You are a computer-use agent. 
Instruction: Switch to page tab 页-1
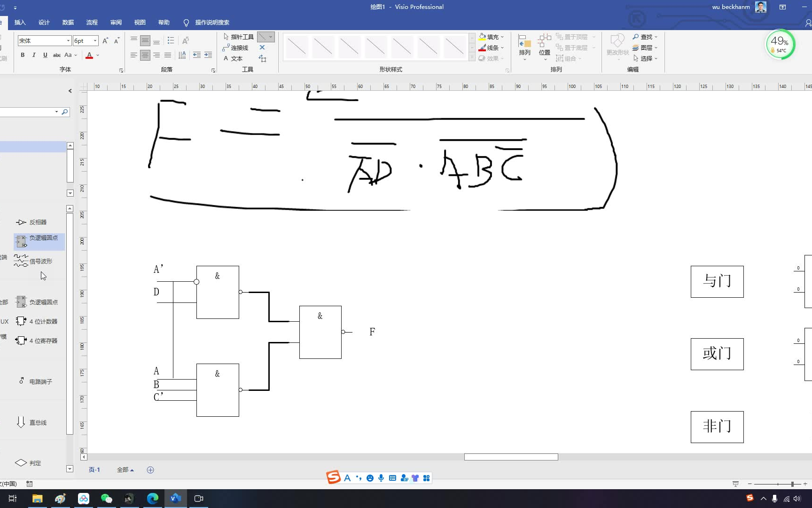point(94,470)
